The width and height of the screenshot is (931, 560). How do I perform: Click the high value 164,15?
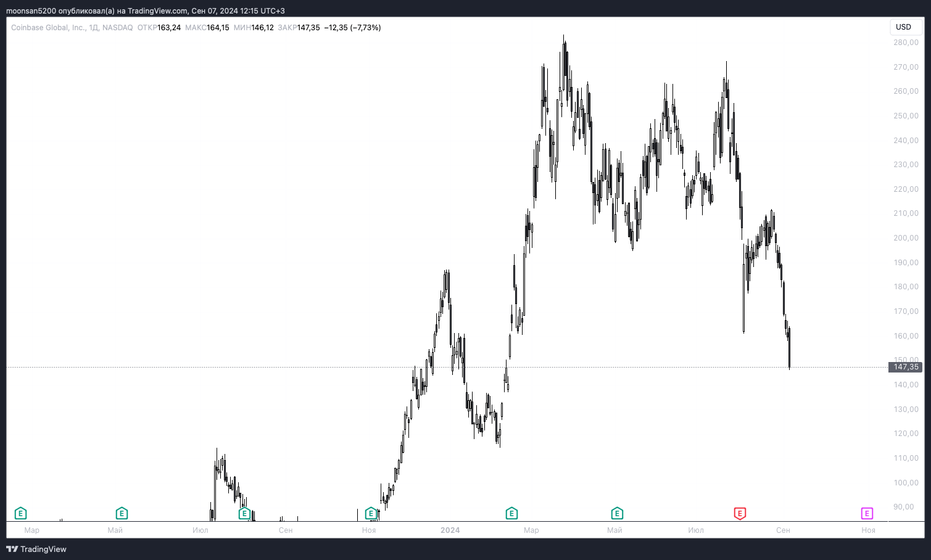click(x=218, y=28)
